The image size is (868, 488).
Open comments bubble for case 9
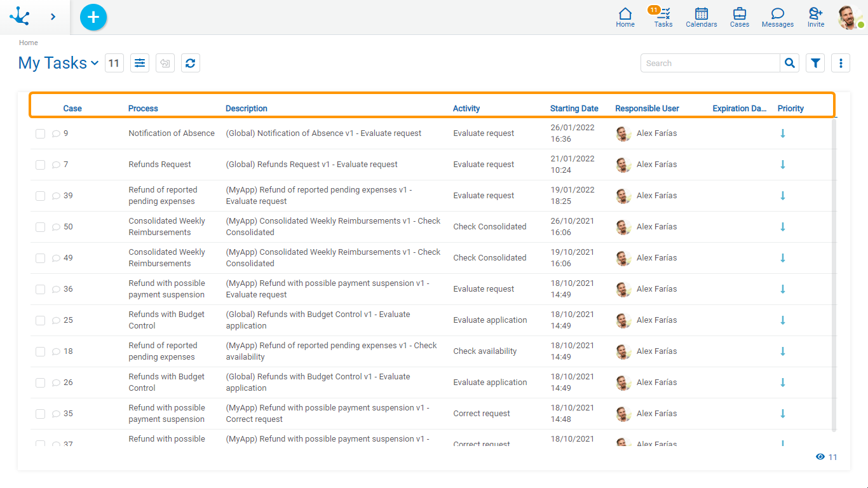tap(56, 133)
